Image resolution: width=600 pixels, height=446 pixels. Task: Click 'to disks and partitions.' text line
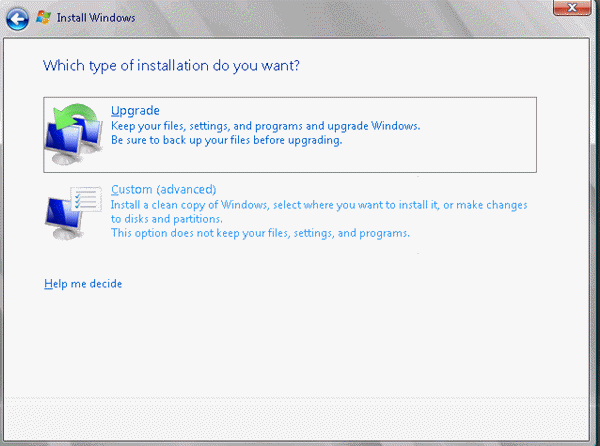166,219
